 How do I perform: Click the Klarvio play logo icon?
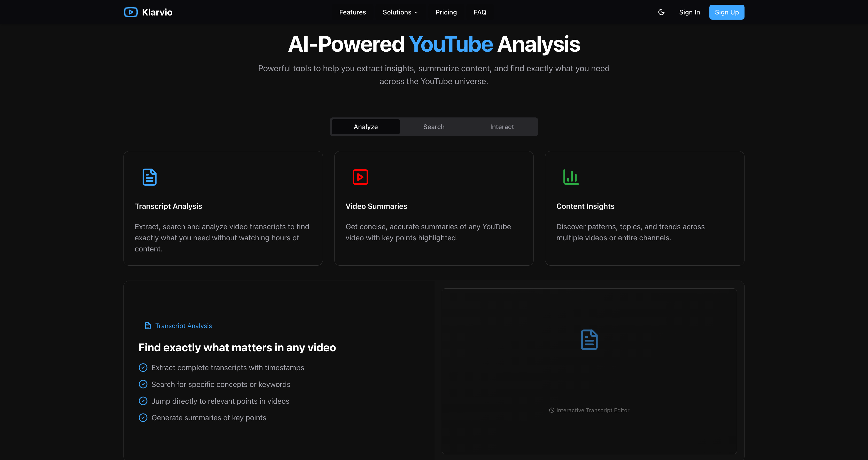131,12
